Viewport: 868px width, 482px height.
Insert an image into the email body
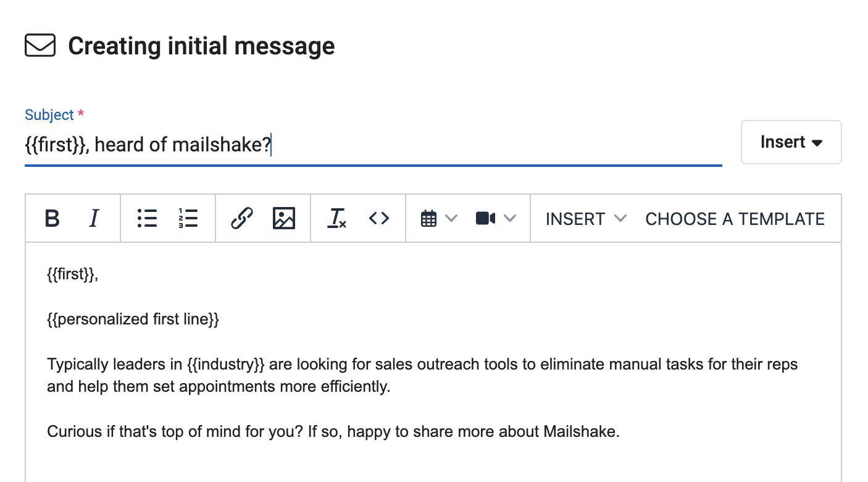pos(283,218)
